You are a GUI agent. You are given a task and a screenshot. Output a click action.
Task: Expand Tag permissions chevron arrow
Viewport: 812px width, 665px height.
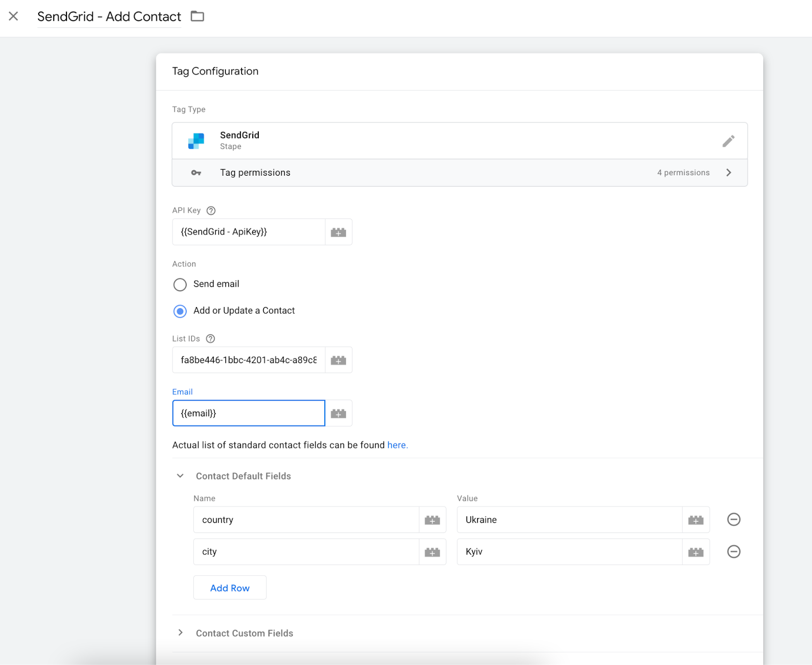click(729, 173)
